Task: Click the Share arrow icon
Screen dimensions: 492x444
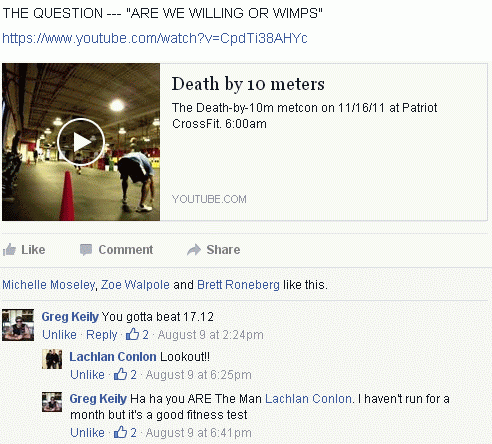Action: (194, 250)
